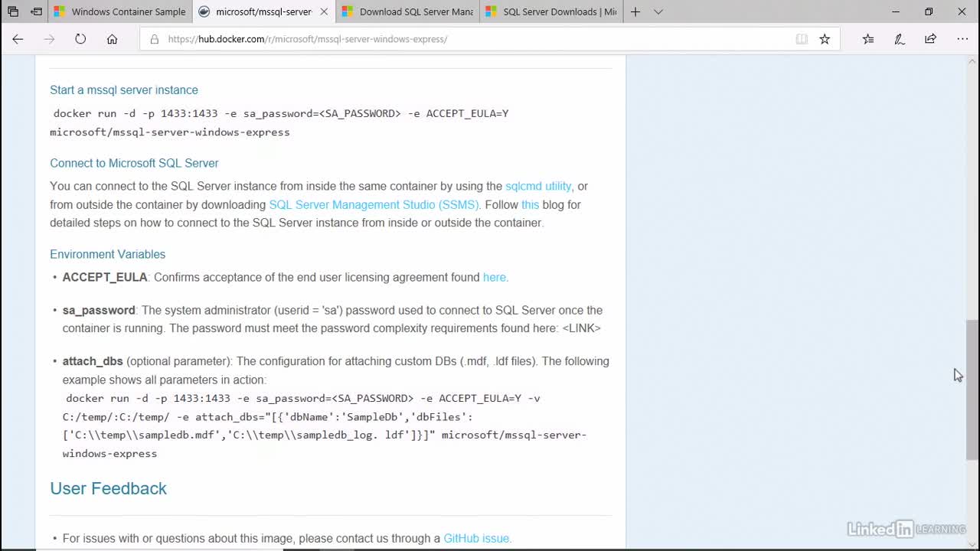Click 'microsoft/mssql-server-windows-express' under Start a mssql server instance
This screenshot has height=551, width=980.
click(x=170, y=132)
